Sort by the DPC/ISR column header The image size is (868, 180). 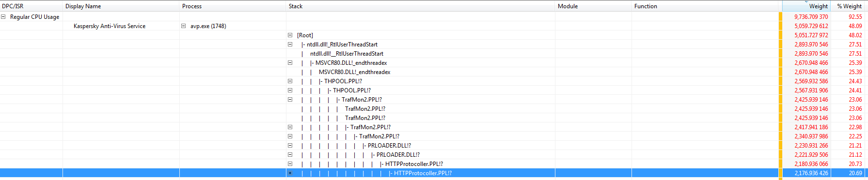(x=32, y=6)
